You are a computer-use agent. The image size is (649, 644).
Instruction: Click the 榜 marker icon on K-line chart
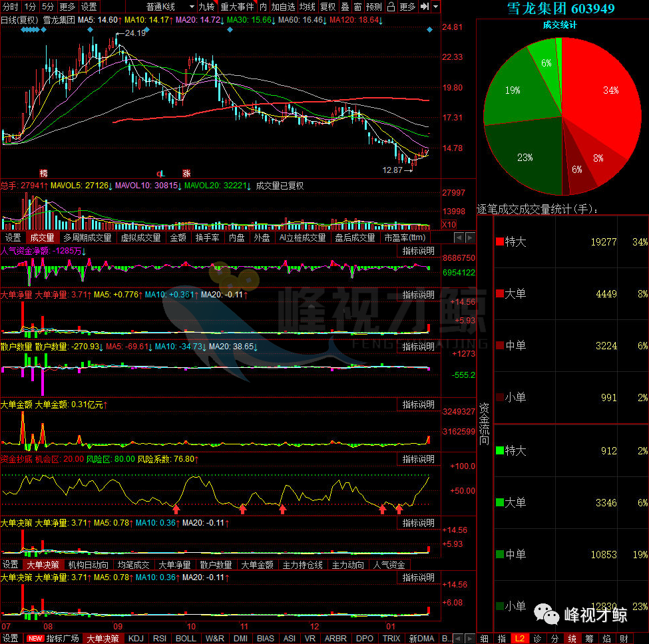(x=43, y=173)
